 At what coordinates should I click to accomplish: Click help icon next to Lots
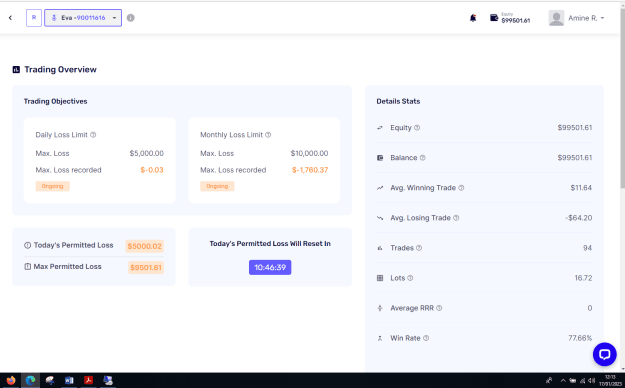(x=410, y=278)
